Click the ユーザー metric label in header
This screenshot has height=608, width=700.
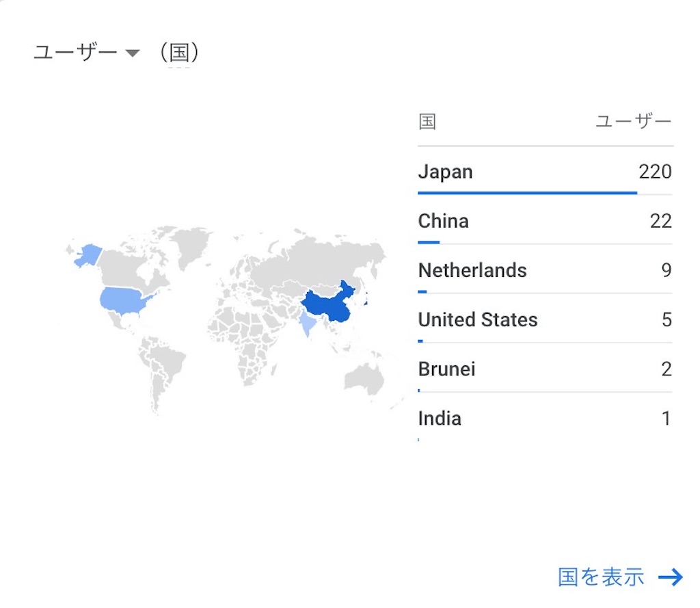click(x=75, y=52)
